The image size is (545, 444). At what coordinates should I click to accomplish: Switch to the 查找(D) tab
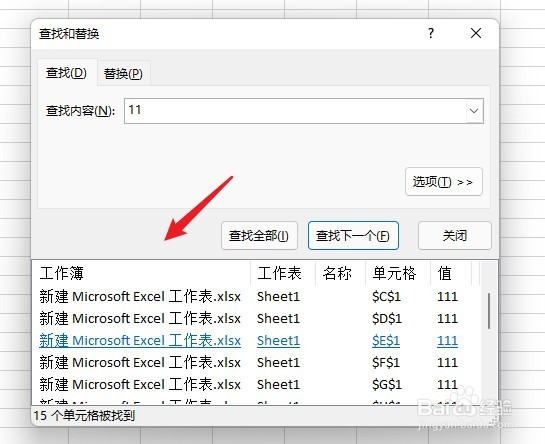pyautogui.click(x=66, y=73)
